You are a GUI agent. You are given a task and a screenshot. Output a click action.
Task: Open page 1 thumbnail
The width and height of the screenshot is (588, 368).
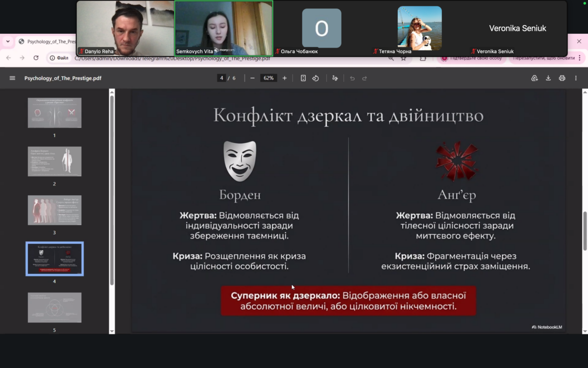pos(54,113)
